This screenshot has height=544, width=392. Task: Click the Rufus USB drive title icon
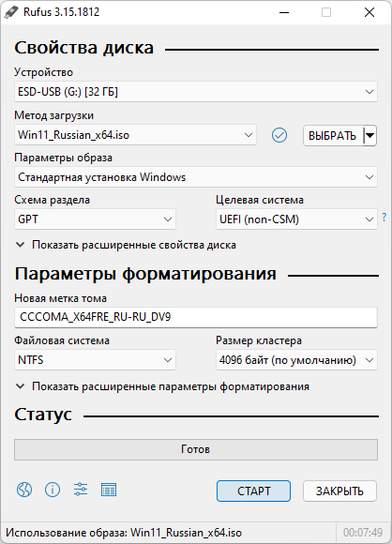11,12
